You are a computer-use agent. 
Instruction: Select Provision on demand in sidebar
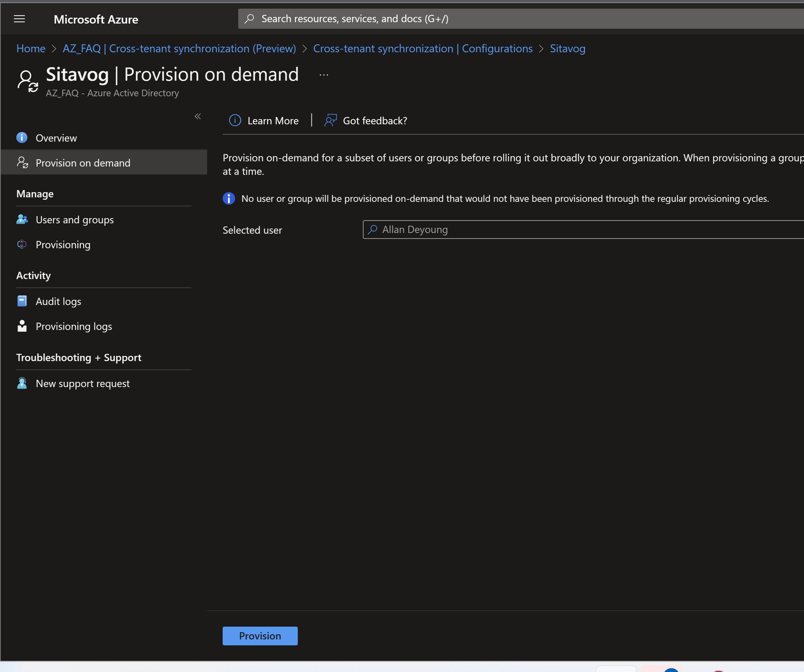[104, 163]
